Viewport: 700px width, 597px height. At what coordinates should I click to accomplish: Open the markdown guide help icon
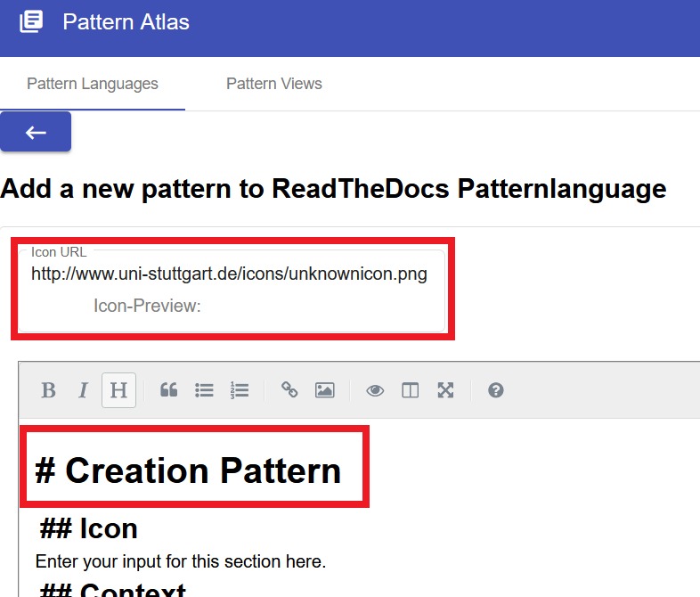tap(495, 390)
